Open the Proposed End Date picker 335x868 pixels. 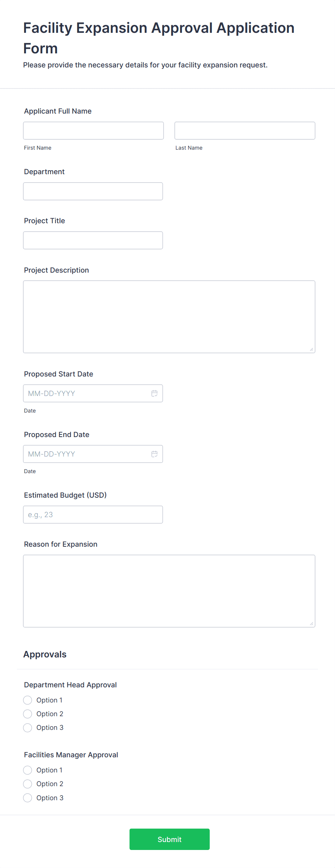click(x=83, y=454)
